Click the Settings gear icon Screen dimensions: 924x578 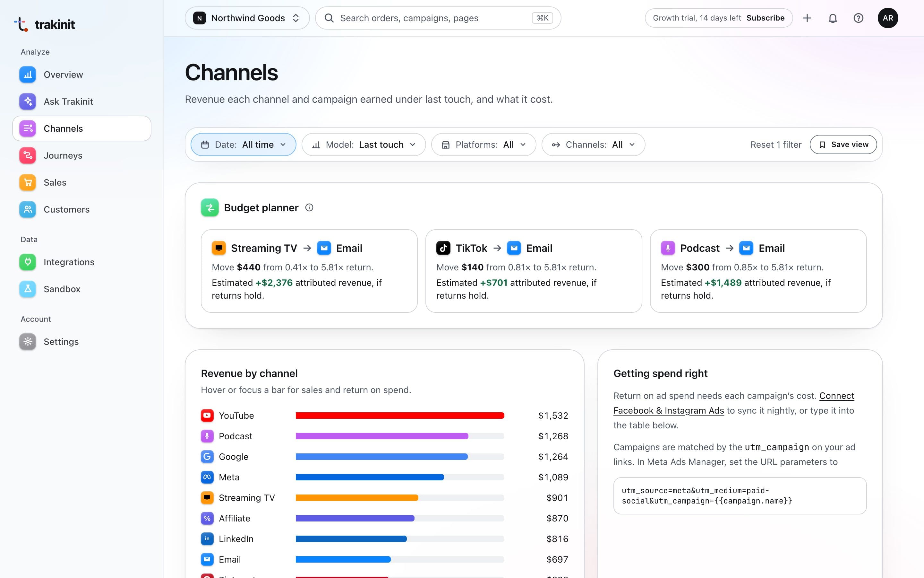(x=28, y=341)
